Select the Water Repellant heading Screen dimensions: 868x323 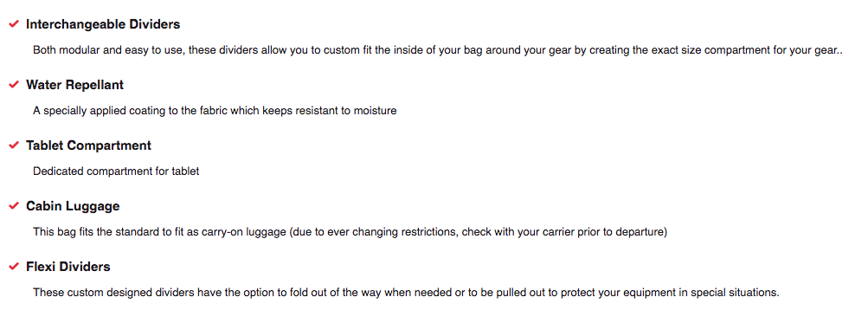click(x=74, y=85)
